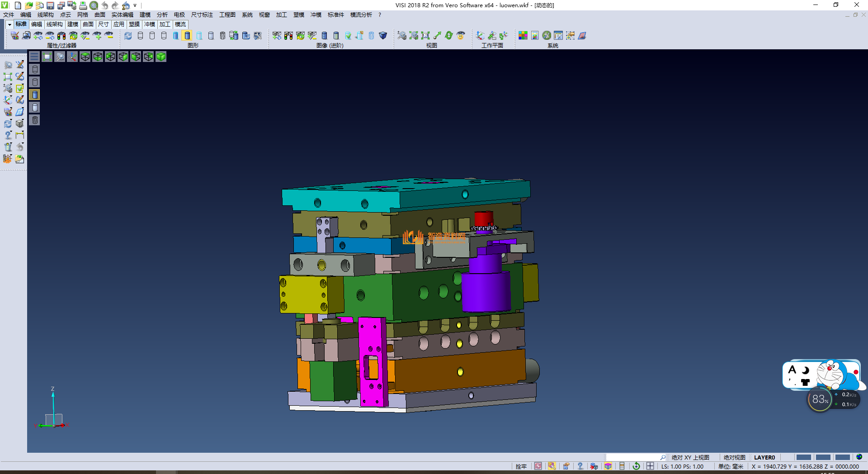Screen dimensions: 868x474
Task: Toggle the highlighted shaded cylinder display mode
Action: point(187,36)
